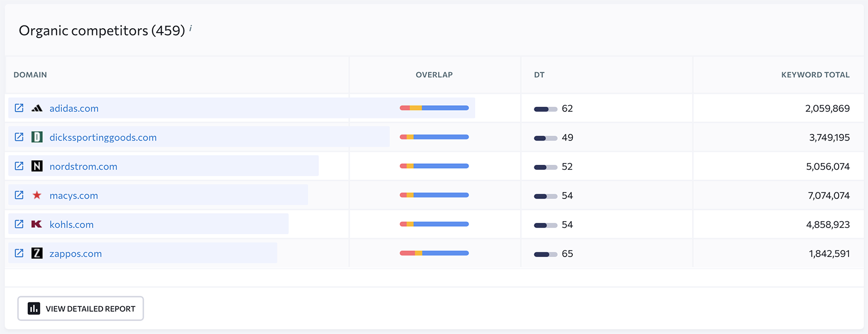Viewport: 868px width, 334px height.
Task: Click the Dick's Sporting Goods favicon
Action: coord(37,137)
